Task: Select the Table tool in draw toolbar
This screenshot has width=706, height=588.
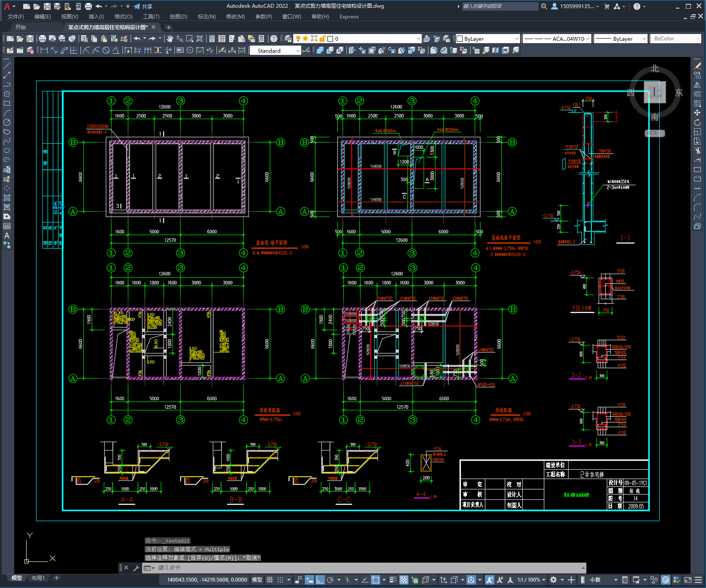Action: pos(7,226)
